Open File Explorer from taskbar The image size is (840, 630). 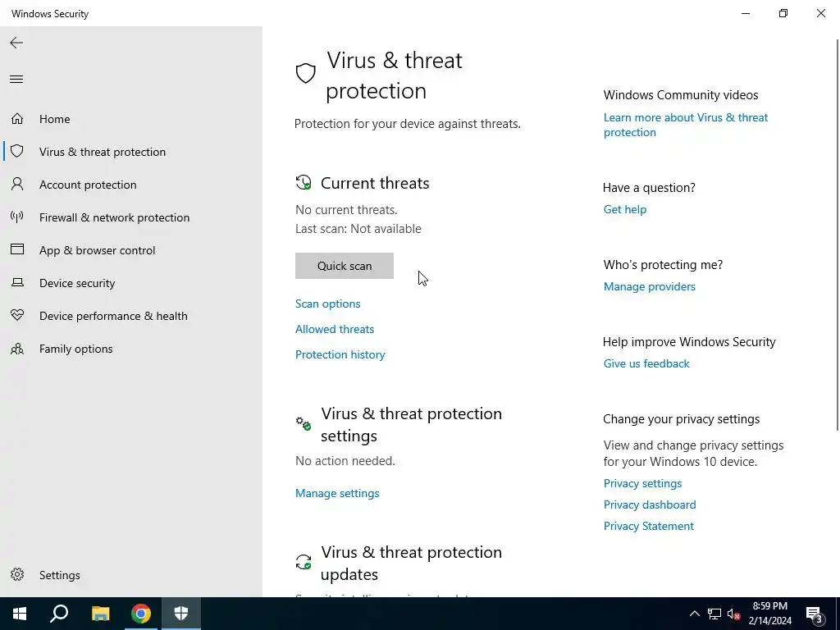pos(100,614)
